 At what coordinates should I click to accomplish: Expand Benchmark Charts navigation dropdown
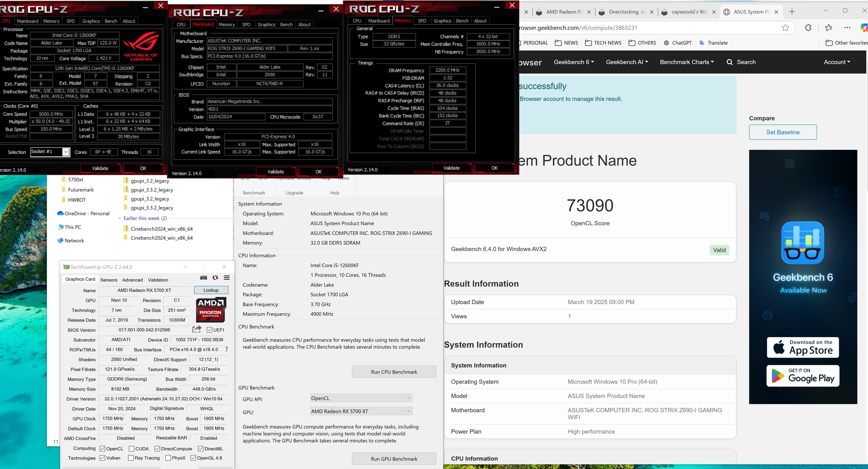[687, 62]
